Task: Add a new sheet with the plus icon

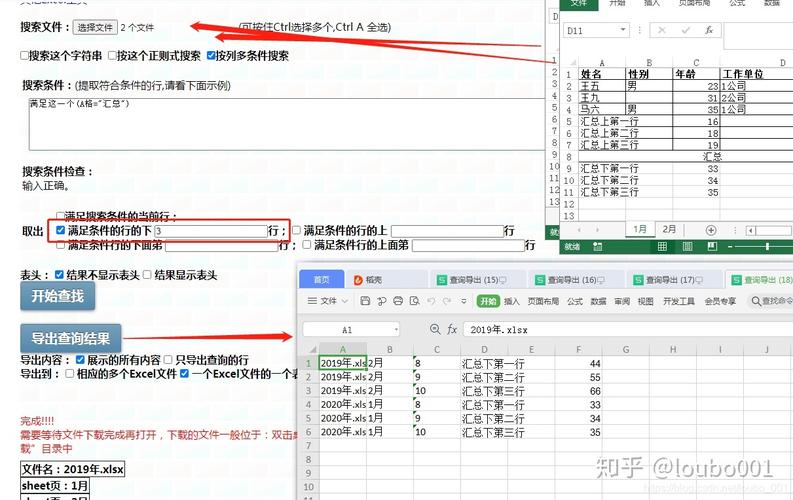Action: coord(711,231)
